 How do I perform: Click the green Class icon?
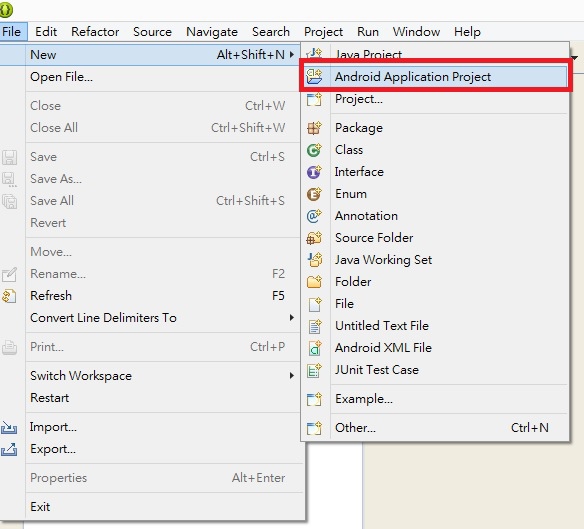coord(314,150)
